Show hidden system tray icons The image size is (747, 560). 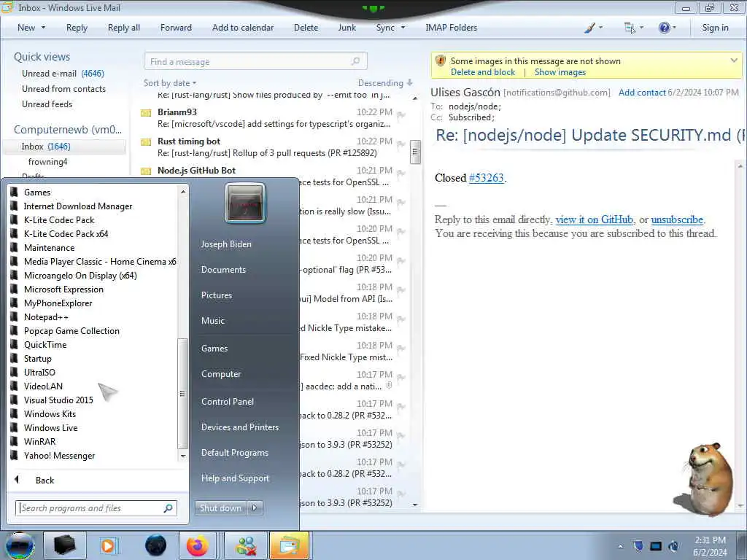tap(620, 546)
